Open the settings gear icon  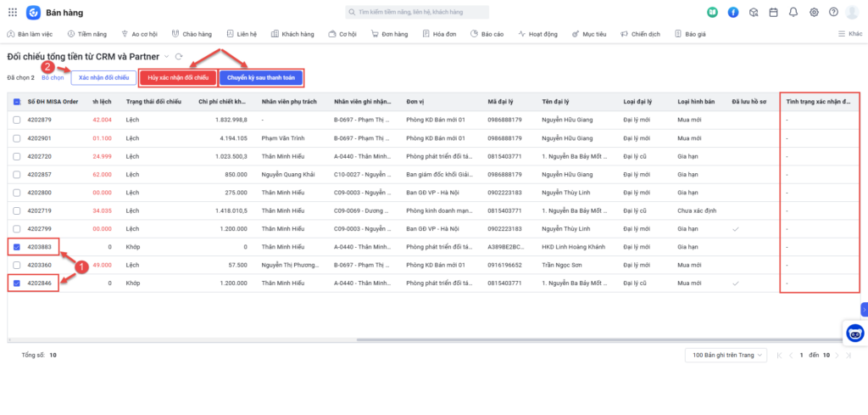coord(814,13)
